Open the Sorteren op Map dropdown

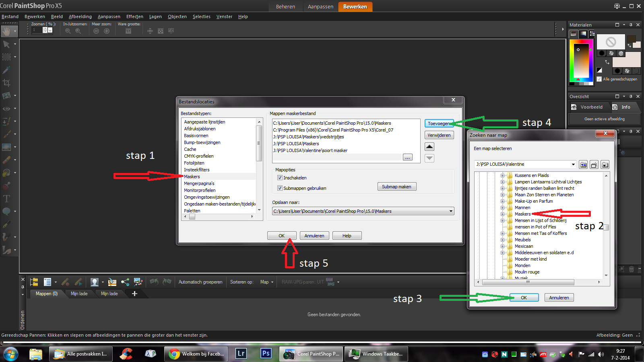266,282
